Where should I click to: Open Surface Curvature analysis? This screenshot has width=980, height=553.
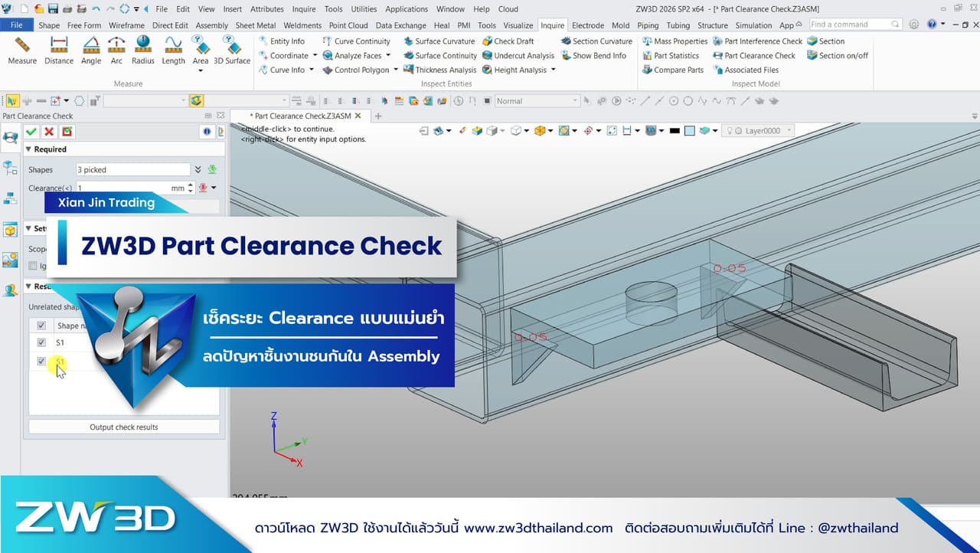439,41
